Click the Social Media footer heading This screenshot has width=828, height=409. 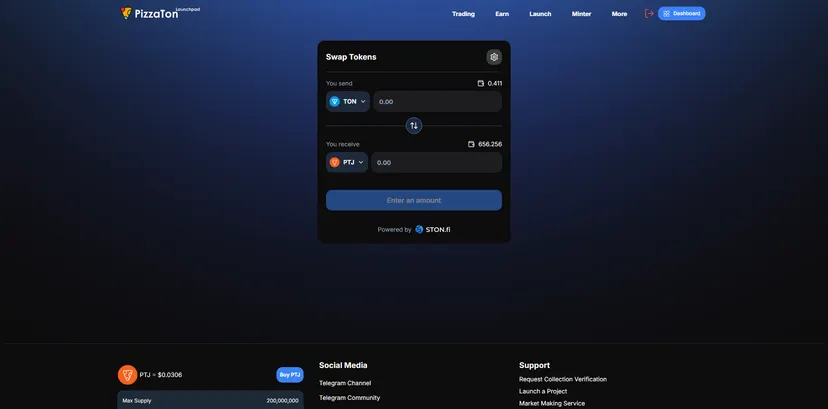coord(343,365)
